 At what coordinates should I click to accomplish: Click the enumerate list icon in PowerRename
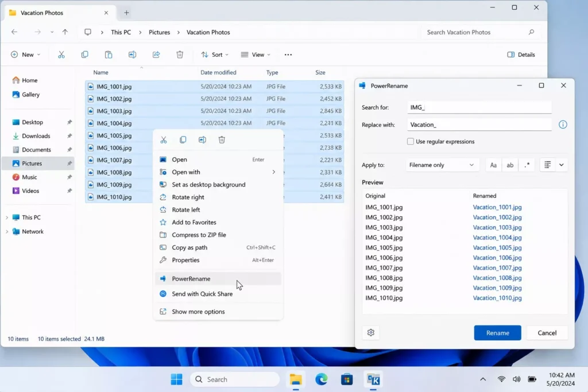(x=547, y=165)
